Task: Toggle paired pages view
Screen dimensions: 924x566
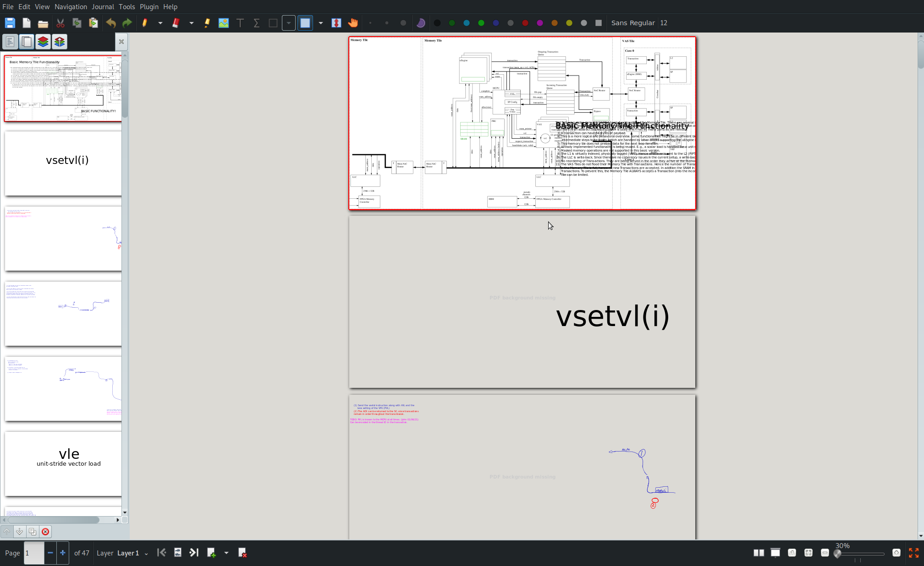Action: [x=759, y=553]
